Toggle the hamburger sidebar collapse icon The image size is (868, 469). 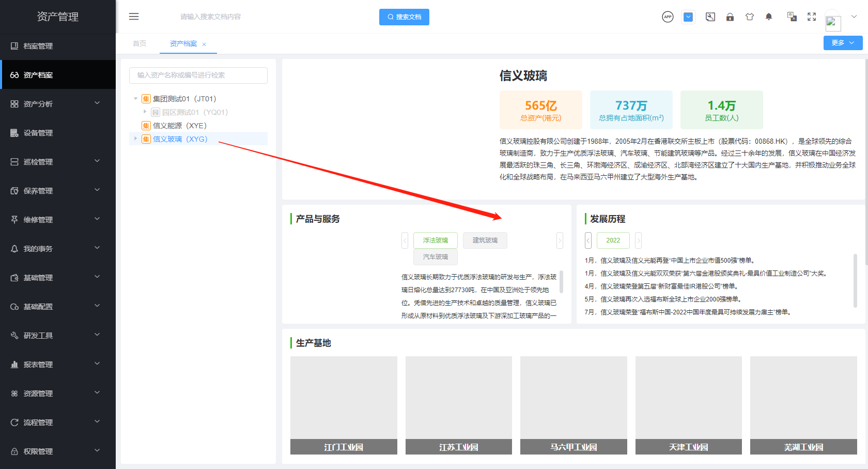[x=134, y=17]
